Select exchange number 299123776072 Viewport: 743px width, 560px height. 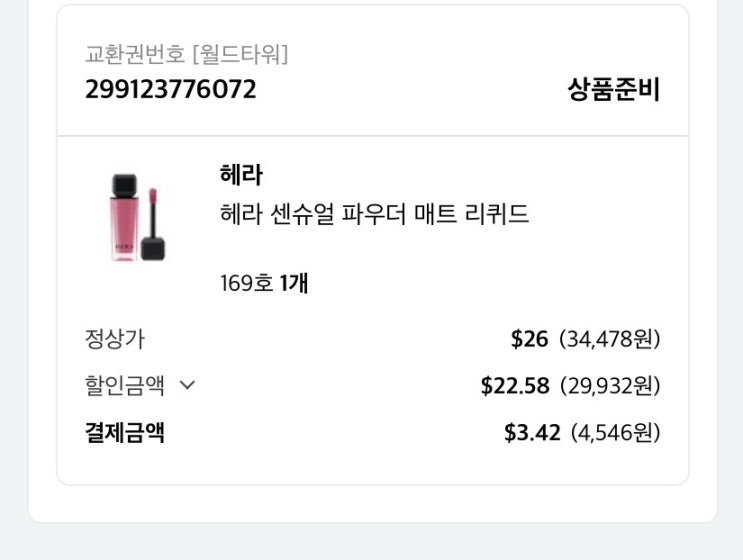(x=171, y=89)
